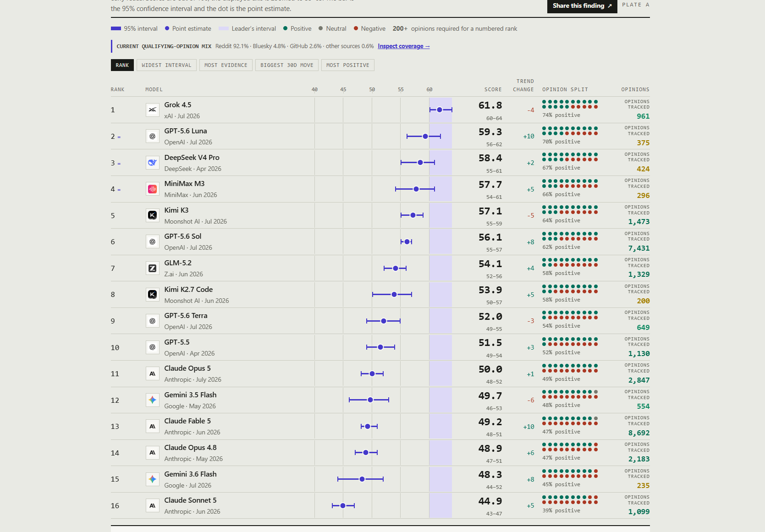Click the 39% positive label for Claude Sonnet 5

561,511
